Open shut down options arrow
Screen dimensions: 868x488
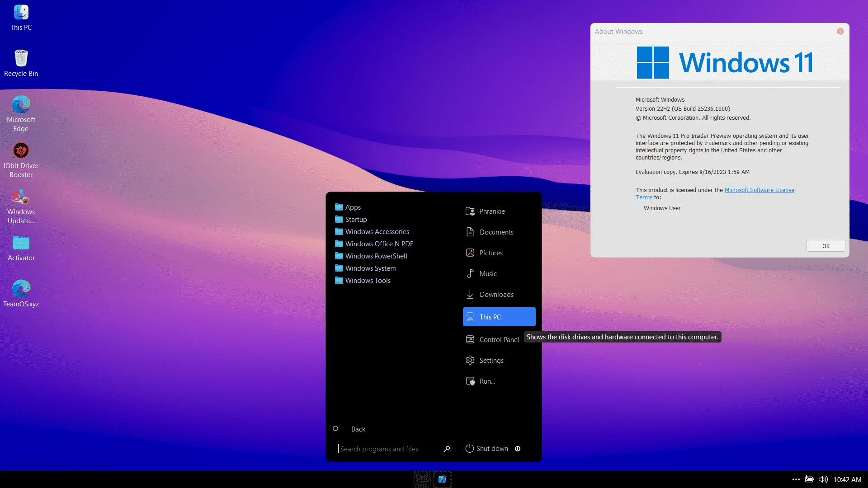tap(518, 449)
